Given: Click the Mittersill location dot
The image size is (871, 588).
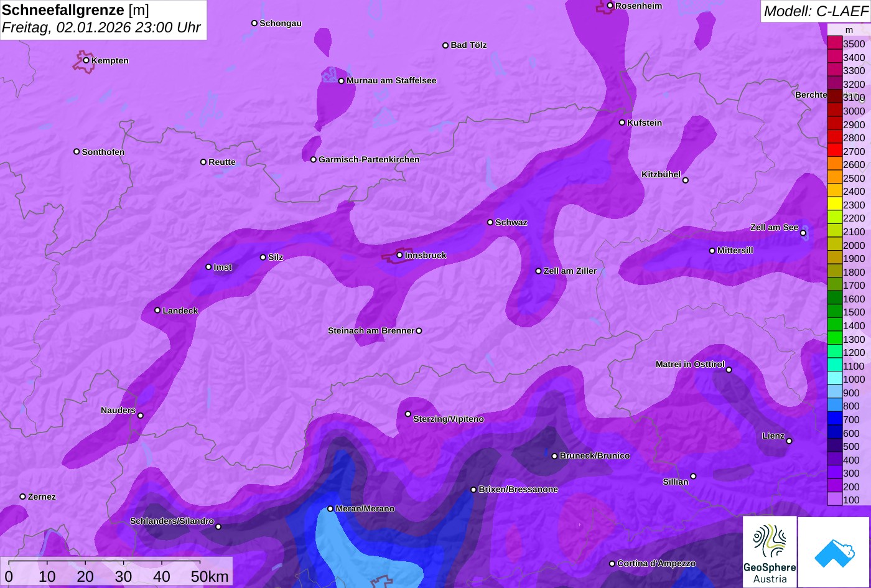Looking at the screenshot, I should (712, 251).
